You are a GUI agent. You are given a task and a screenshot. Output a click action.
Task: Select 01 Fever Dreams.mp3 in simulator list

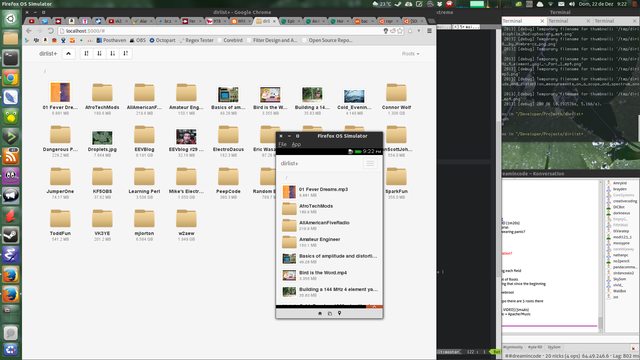[329, 192]
